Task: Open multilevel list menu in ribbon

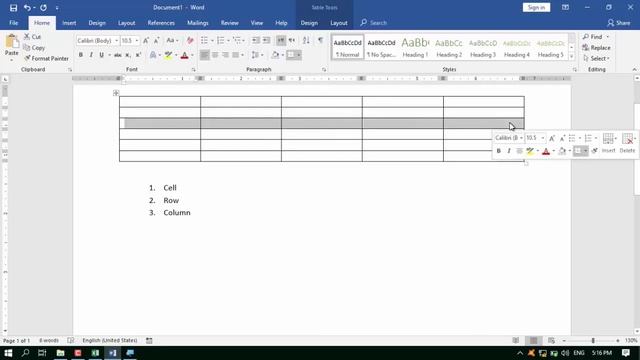Action: click(x=238, y=40)
